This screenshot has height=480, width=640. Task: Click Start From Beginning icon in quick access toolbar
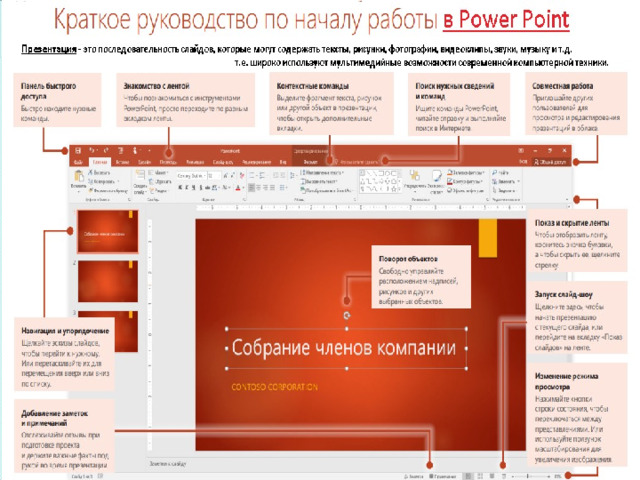click(120, 151)
